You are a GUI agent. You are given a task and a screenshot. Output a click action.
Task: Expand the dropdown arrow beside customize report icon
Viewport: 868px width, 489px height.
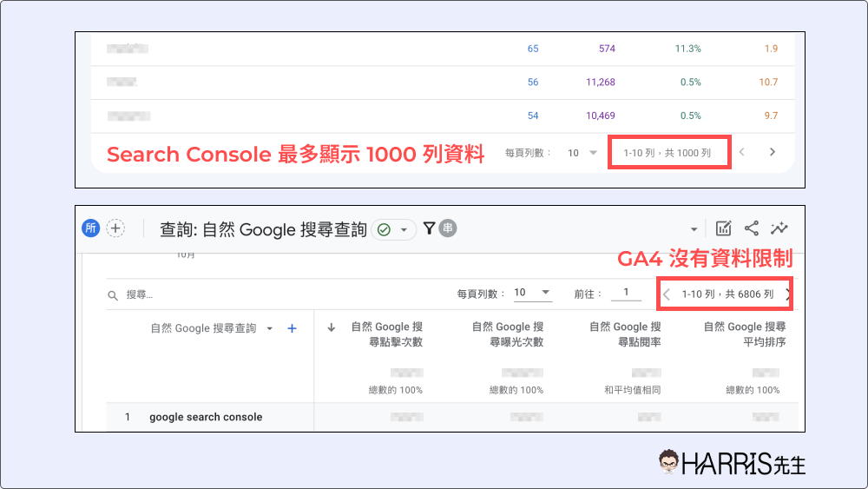[694, 229]
